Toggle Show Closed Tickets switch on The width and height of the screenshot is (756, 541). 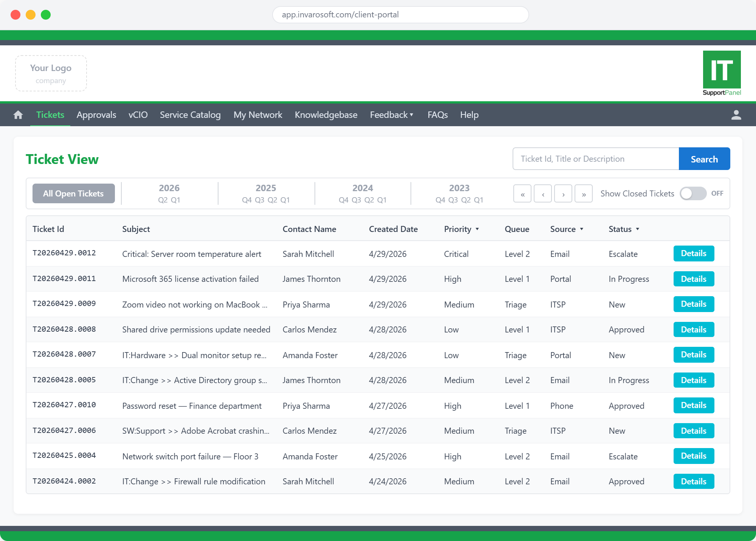[x=693, y=193]
